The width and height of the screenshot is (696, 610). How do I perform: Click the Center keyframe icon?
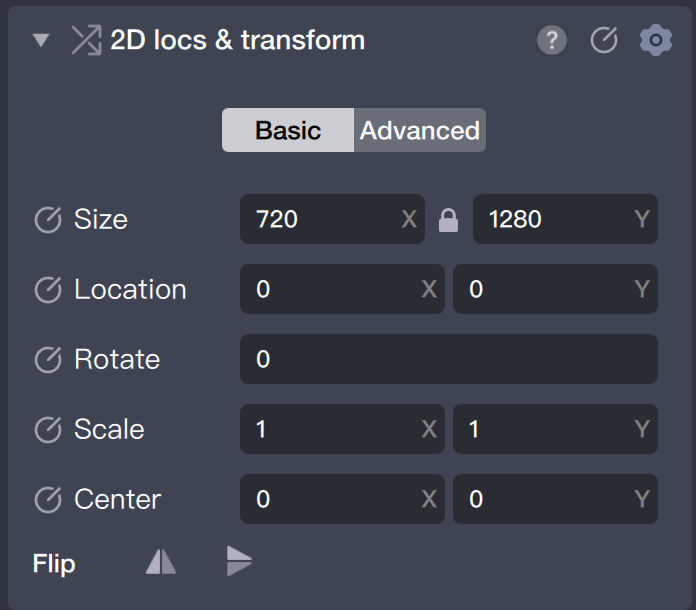[x=48, y=500]
